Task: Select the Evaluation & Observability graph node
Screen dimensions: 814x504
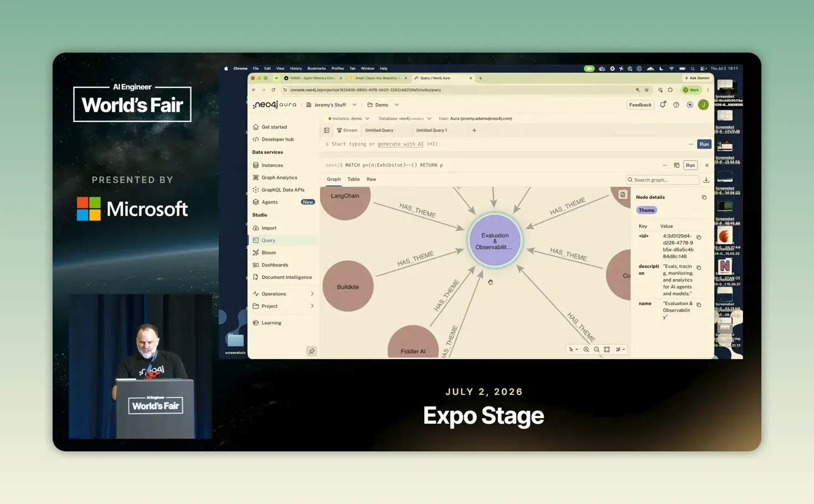Action: click(494, 241)
